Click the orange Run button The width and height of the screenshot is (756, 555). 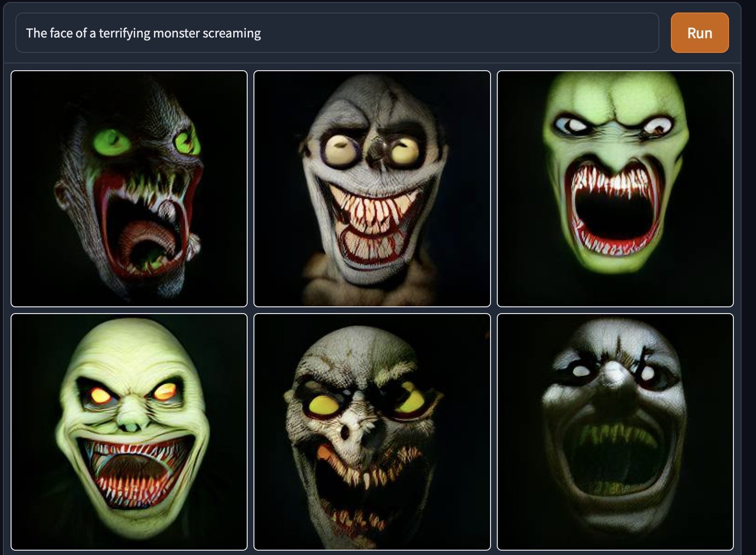coord(699,33)
